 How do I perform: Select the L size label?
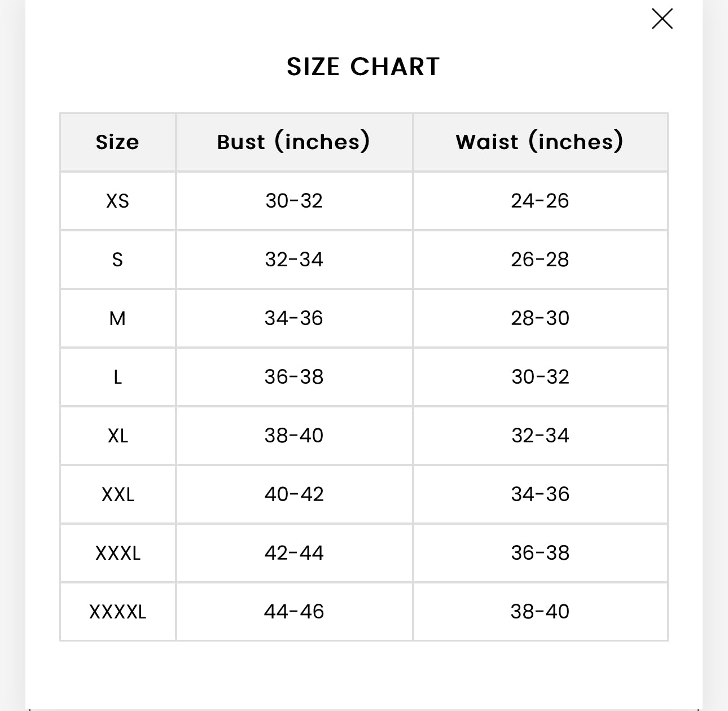[x=117, y=376]
